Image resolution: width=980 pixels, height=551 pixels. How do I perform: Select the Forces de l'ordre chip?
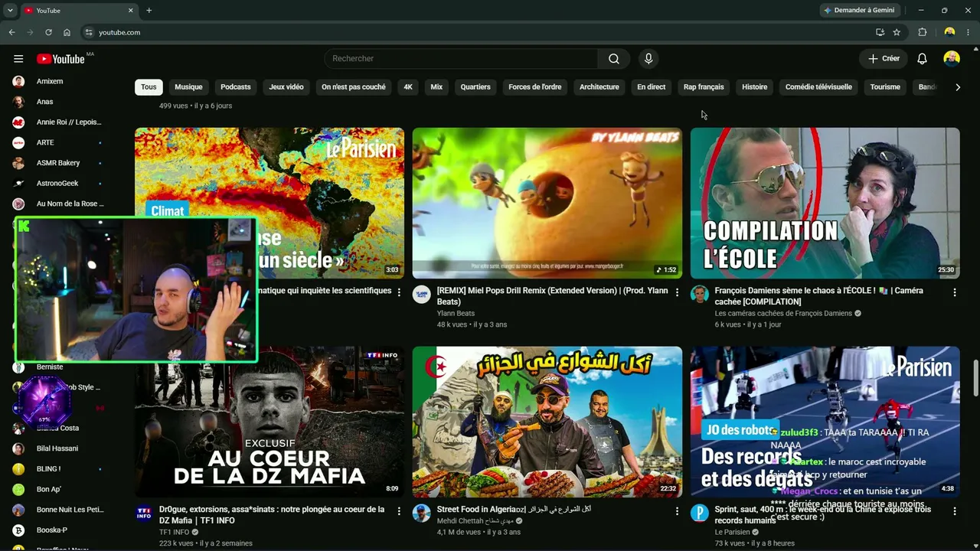(x=535, y=87)
